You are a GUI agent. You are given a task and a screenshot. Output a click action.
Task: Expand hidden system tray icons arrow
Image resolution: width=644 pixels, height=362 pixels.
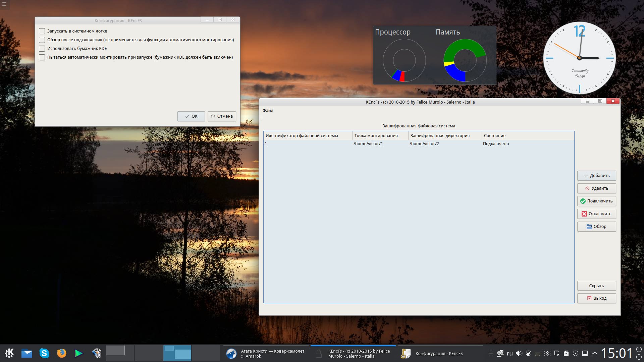pos(595,353)
